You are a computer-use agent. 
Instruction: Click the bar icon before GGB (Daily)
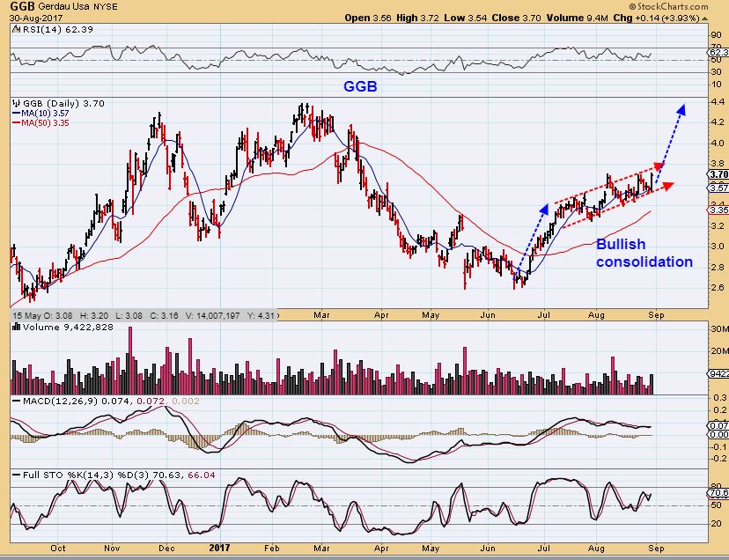(x=16, y=103)
